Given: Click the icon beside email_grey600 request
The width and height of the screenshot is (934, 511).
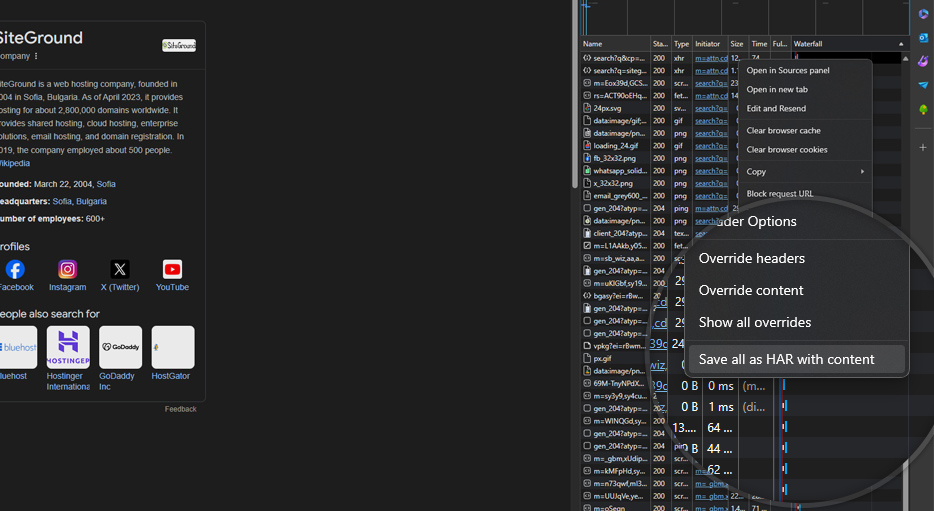Looking at the screenshot, I should click(x=587, y=195).
